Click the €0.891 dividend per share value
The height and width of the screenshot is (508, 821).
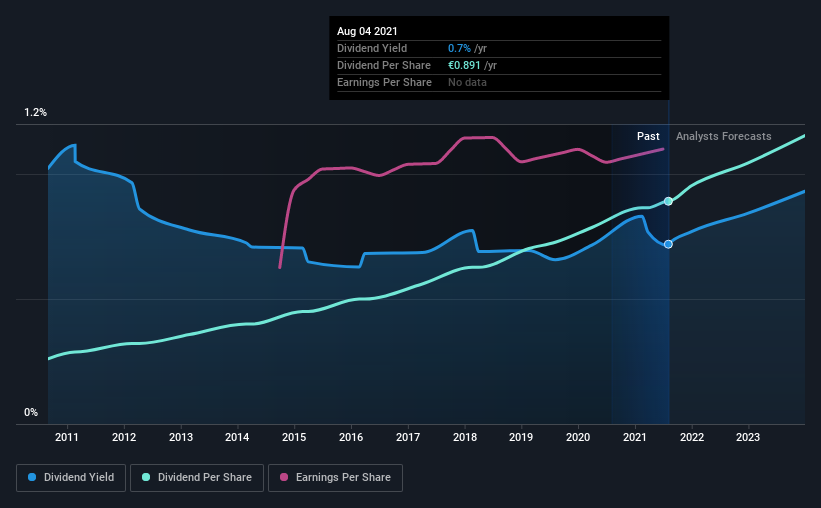[464, 65]
